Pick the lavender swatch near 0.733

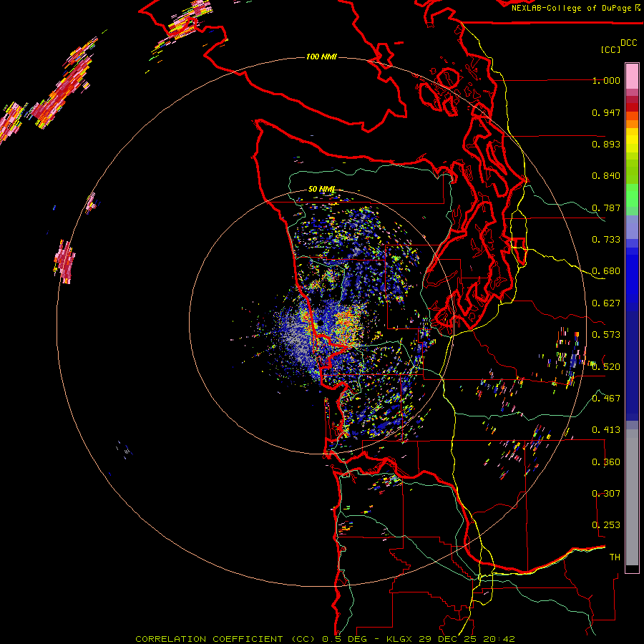point(632,228)
